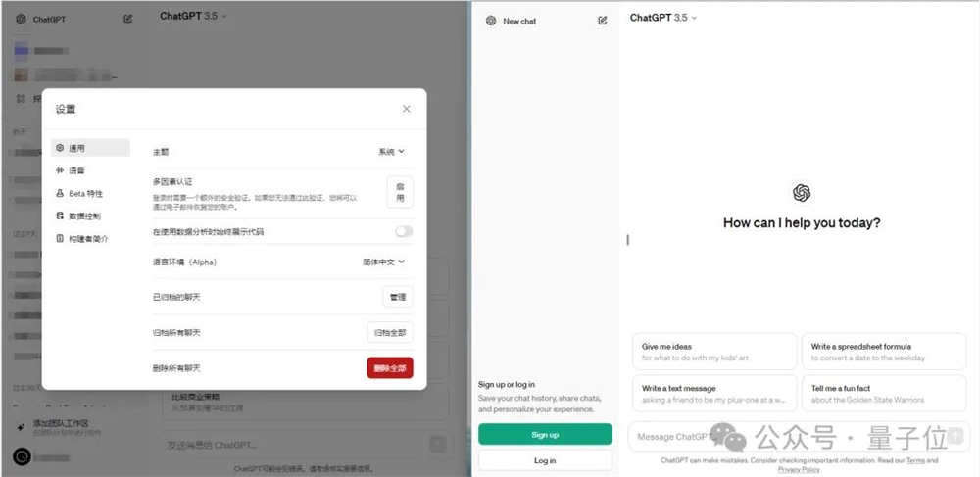Click the send arrow in the 'Message ChatGPT' box
Image resolution: width=980 pixels, height=477 pixels.
955,436
